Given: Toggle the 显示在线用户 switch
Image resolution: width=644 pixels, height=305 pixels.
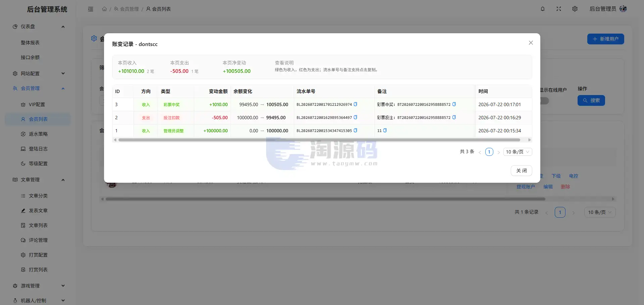Looking at the screenshot, I should pos(544,101).
